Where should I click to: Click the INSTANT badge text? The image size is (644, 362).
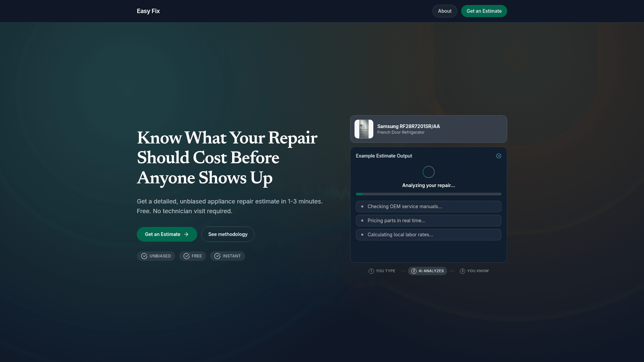(x=232, y=256)
